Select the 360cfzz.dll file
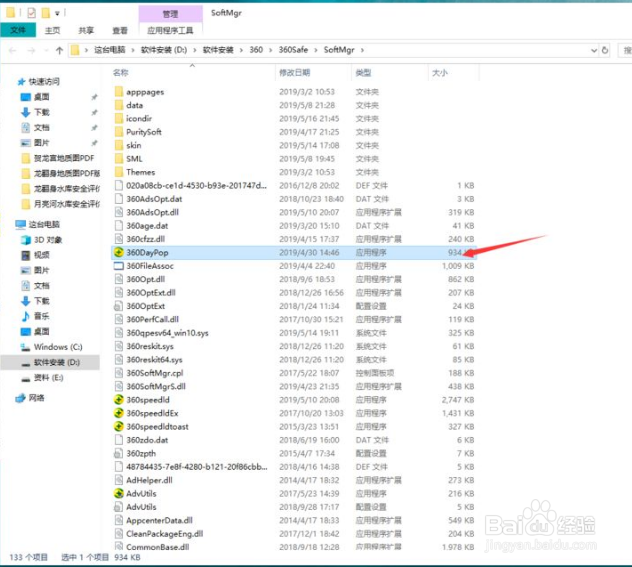This screenshot has height=567, width=632. (x=146, y=239)
